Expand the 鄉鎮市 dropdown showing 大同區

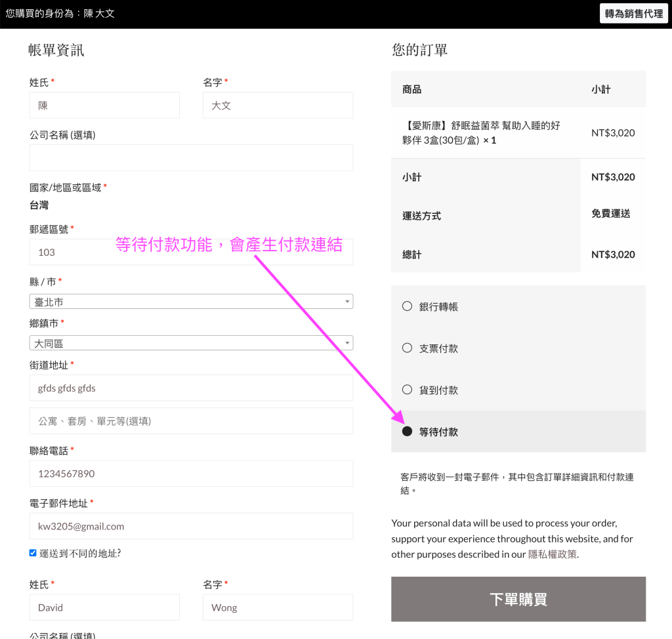tap(191, 343)
